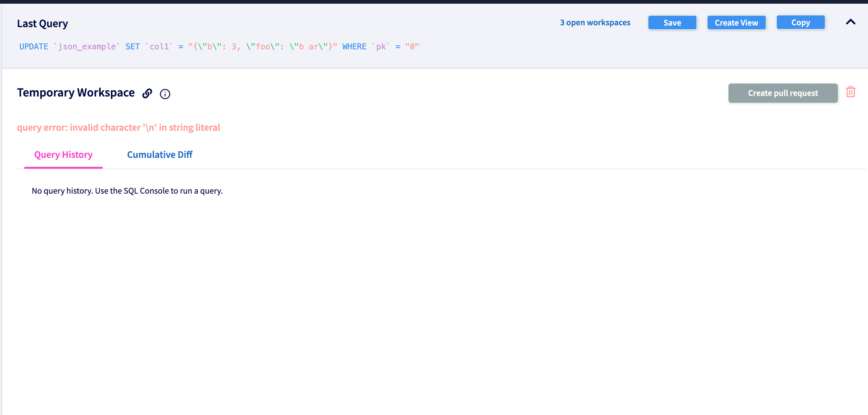Click the UPDATE json_example query text
The image size is (868, 415).
pyautogui.click(x=219, y=47)
